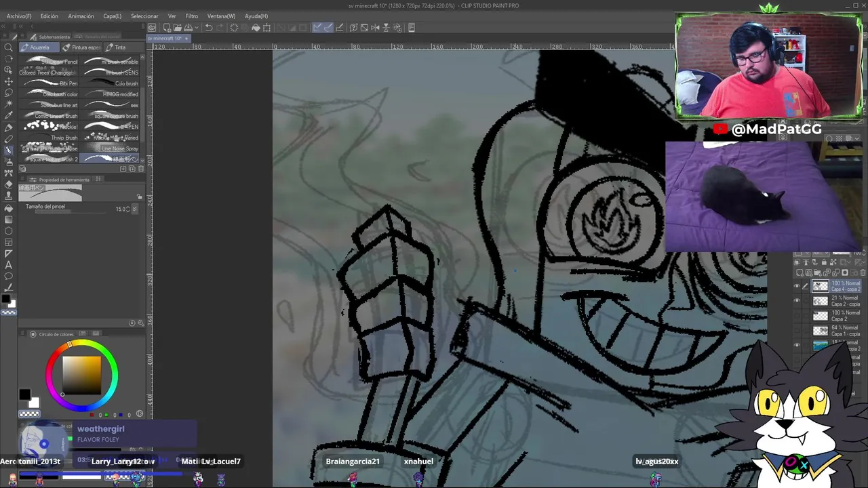This screenshot has width=868, height=488.
Task: Choose the Colo brush
Action: (x=110, y=83)
